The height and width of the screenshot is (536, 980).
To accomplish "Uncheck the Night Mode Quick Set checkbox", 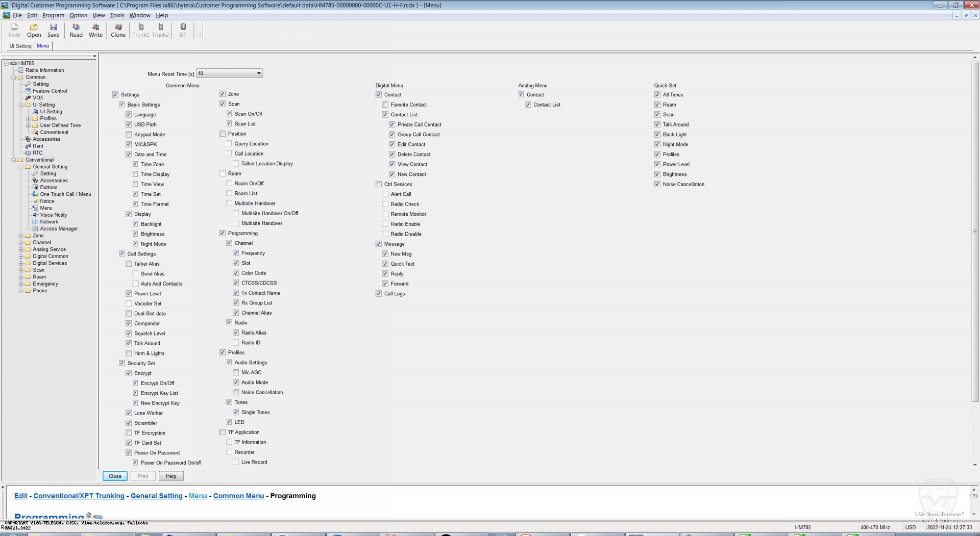I will 657,145.
